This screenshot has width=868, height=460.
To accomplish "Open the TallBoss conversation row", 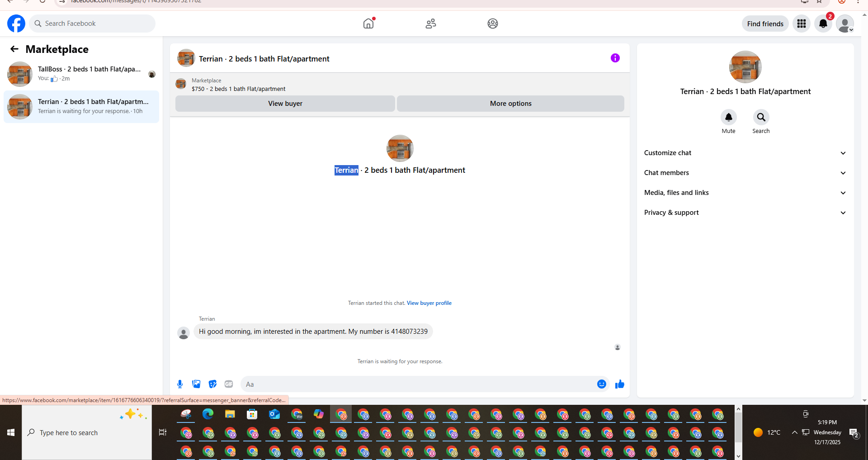I will click(x=81, y=74).
